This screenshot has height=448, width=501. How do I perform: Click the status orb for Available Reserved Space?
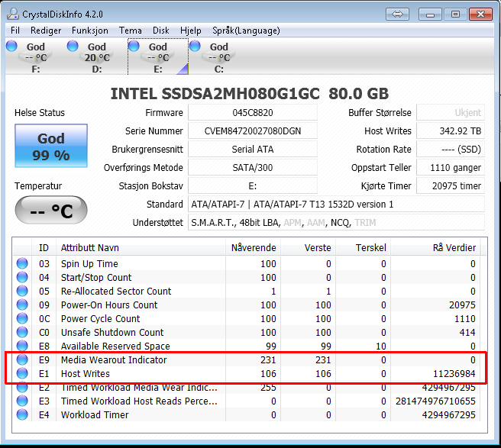point(22,346)
